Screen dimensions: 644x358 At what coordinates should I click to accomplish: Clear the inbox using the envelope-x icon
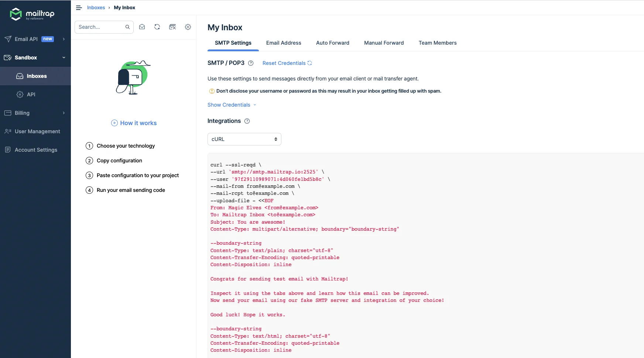(x=172, y=27)
